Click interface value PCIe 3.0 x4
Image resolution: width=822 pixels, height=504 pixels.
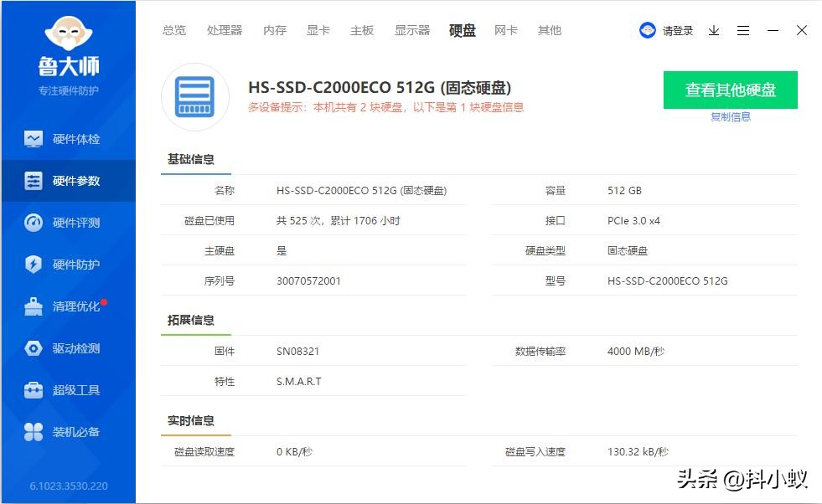pyautogui.click(x=633, y=220)
